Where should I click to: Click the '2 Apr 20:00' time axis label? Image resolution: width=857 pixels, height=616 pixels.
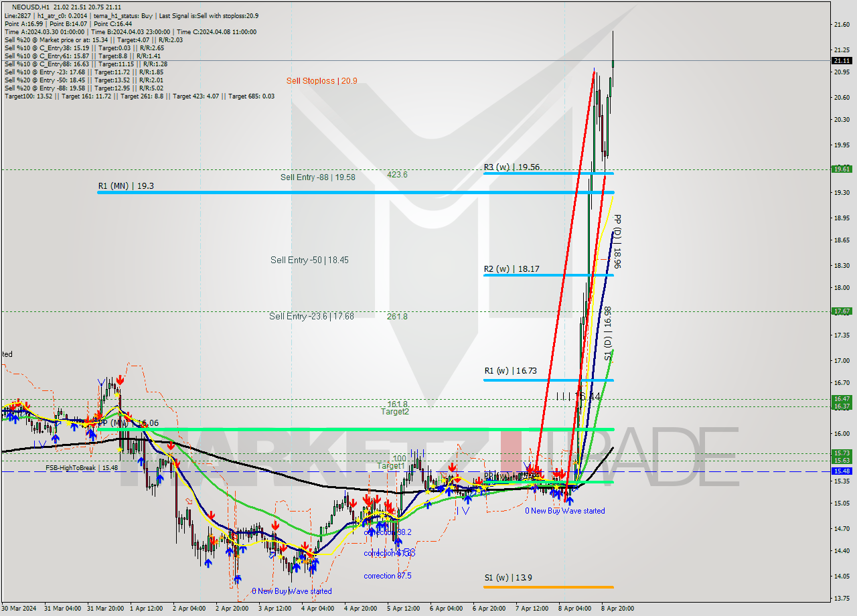[x=232, y=609]
